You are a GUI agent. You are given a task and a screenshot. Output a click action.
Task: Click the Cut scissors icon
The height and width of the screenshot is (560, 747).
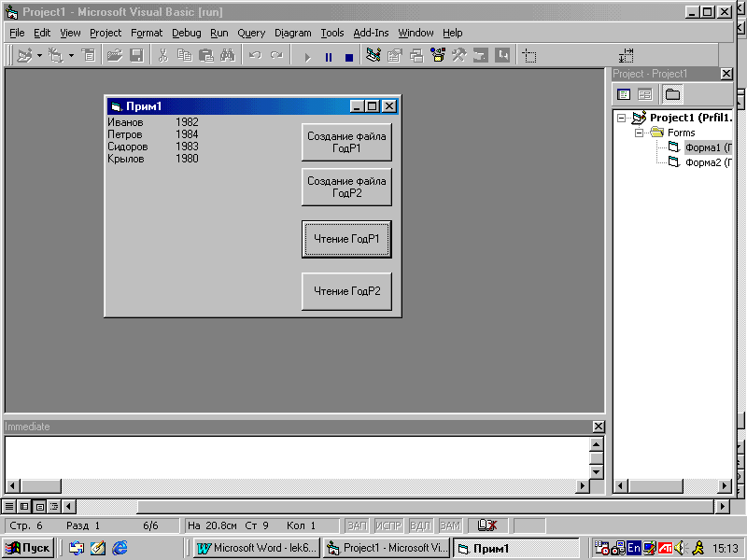click(x=162, y=56)
